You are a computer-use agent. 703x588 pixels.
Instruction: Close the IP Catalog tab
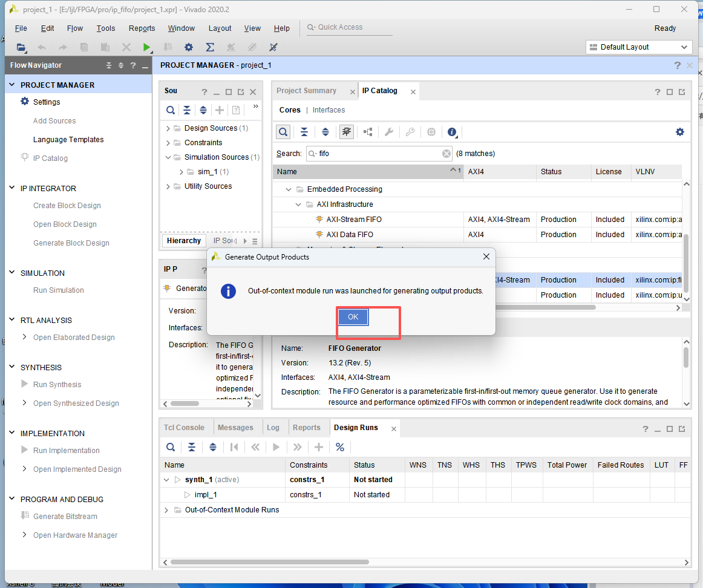coord(413,92)
